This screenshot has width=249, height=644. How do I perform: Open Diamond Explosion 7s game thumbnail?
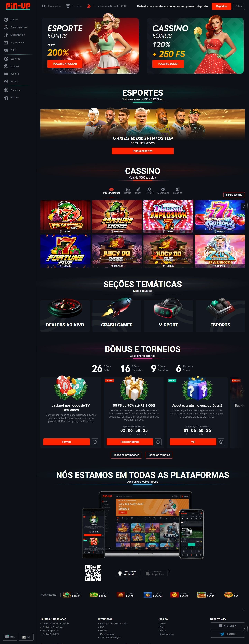pos(168,216)
